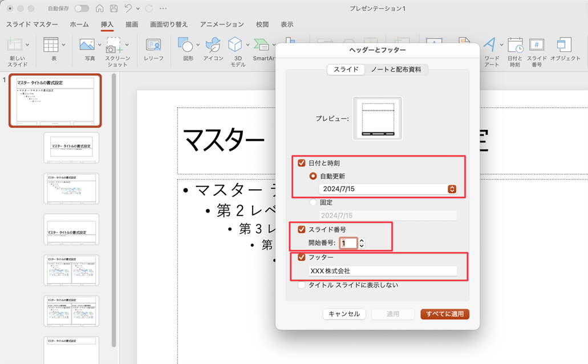Screen dimensions: 588x364
Task: Click the Home icon in title bar
Action: pos(100,8)
